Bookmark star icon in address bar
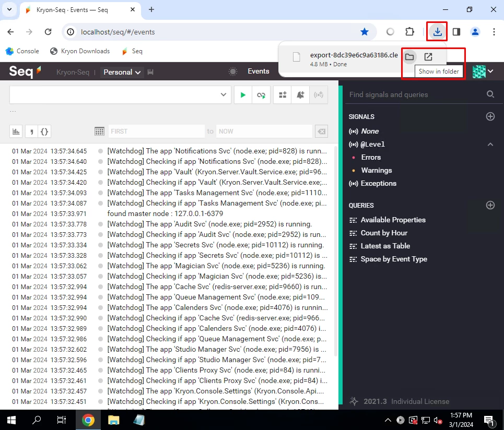Screen dimensions: 504x430 coord(364,32)
